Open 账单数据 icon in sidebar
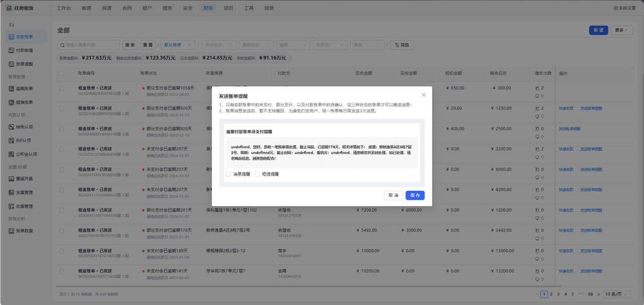This screenshot has height=305, width=644. pos(11,231)
